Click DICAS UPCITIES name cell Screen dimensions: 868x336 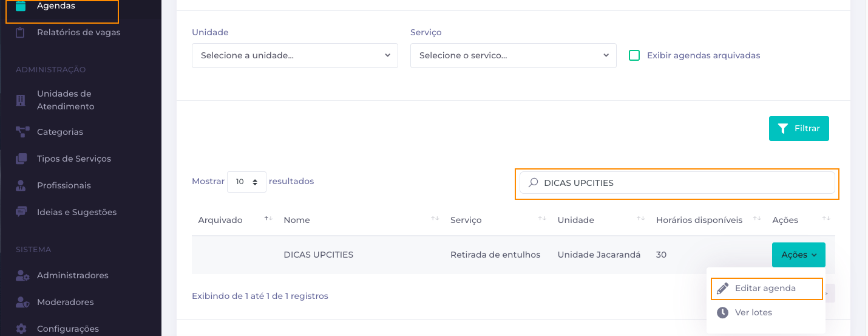pyautogui.click(x=319, y=255)
